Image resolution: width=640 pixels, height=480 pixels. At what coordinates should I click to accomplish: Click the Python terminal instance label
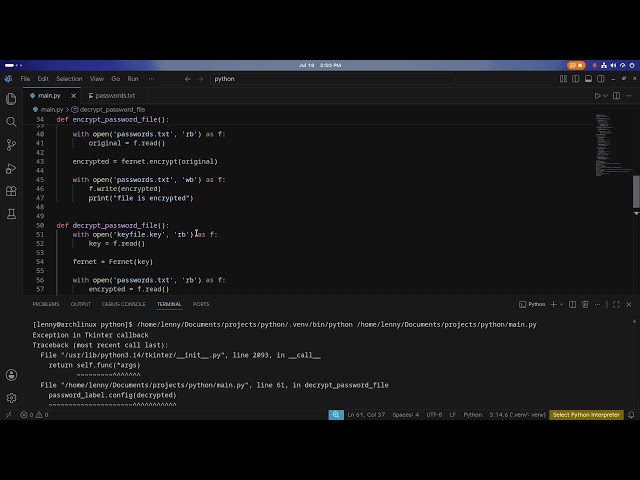click(532, 304)
